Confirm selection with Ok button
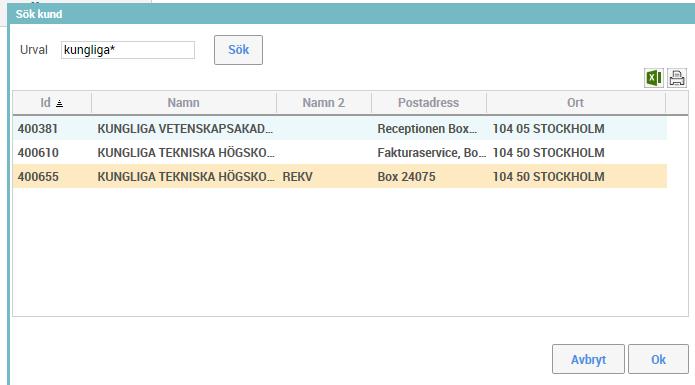The width and height of the screenshot is (695, 385). 658,359
